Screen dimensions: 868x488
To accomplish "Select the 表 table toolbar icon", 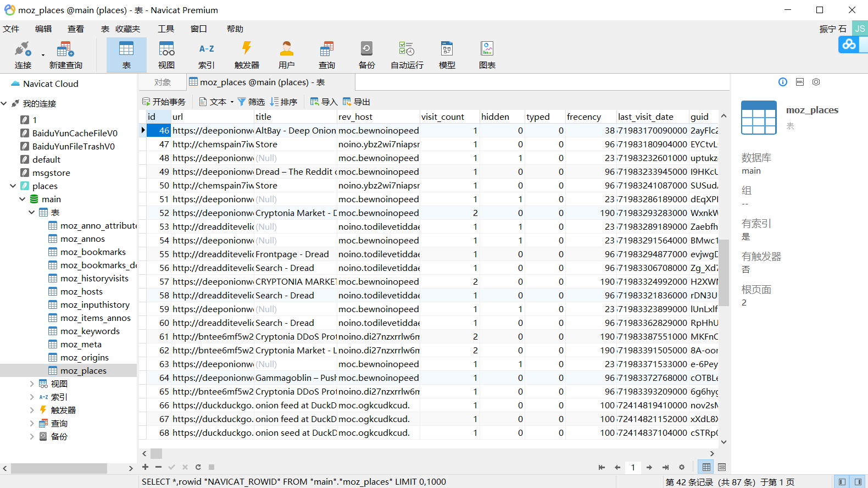I will tap(126, 55).
